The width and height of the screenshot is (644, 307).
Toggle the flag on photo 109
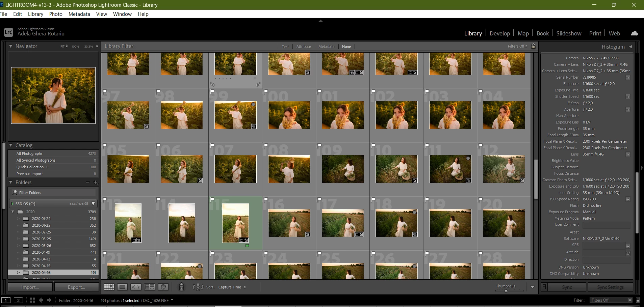(x=319, y=145)
